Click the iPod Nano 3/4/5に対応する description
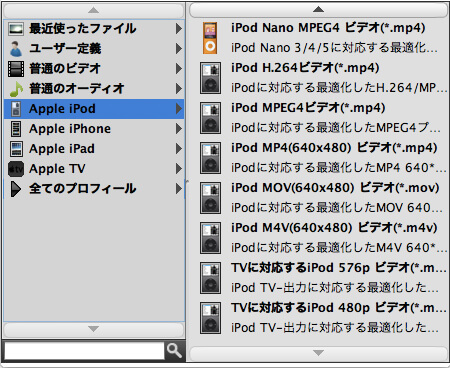This screenshot has height=368, width=450. 334,48
